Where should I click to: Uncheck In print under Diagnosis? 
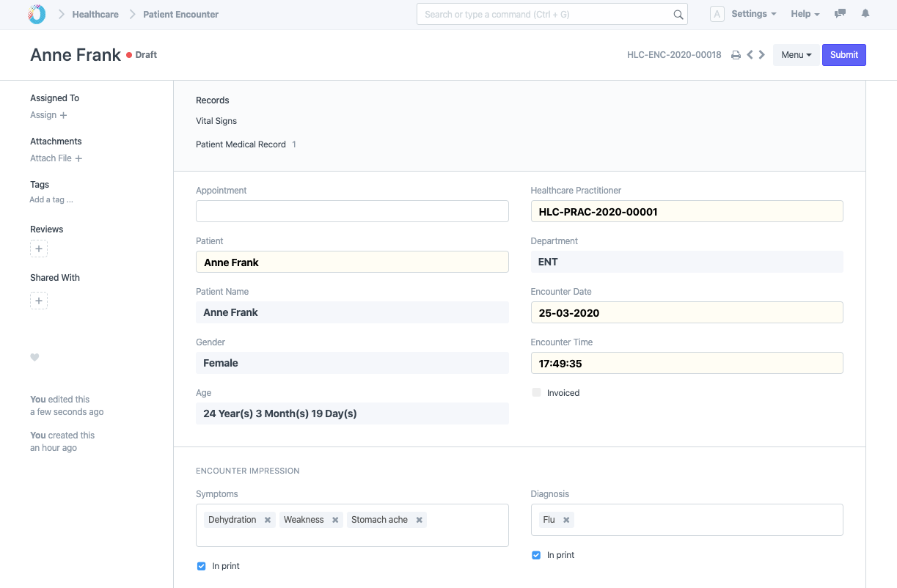[536, 555]
